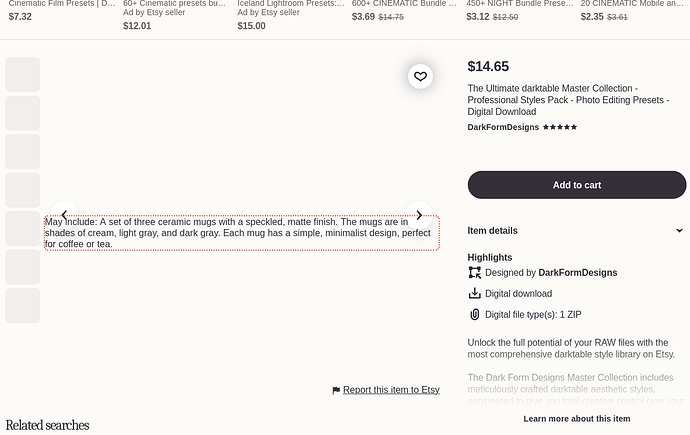Open Report this item to Etsy
Viewport: 690px width, 435px height.
[x=391, y=390]
